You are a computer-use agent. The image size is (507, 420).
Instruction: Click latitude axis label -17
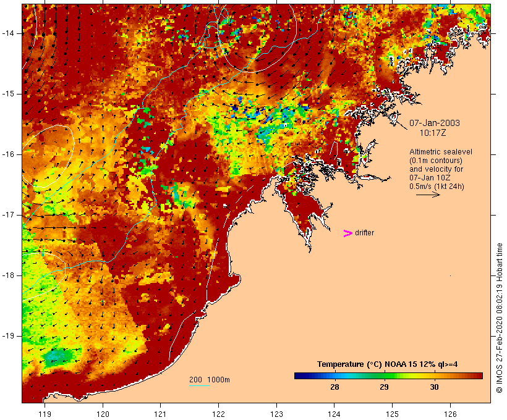(x=8, y=215)
